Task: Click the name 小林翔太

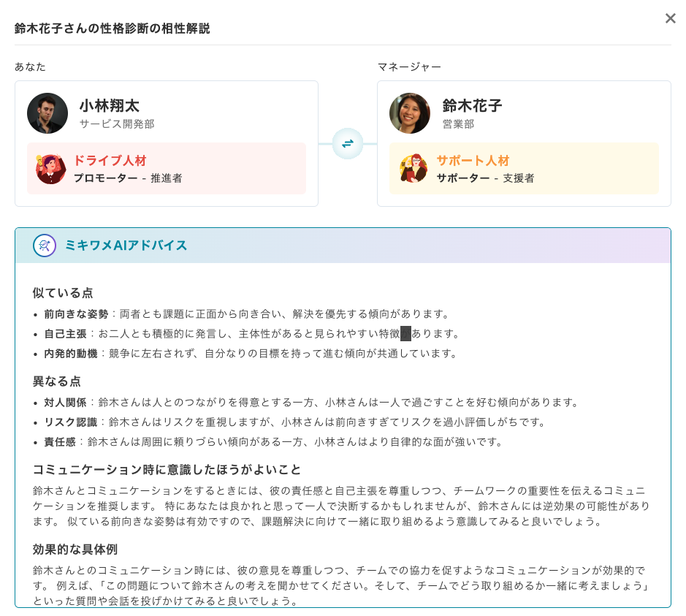Action: click(109, 106)
